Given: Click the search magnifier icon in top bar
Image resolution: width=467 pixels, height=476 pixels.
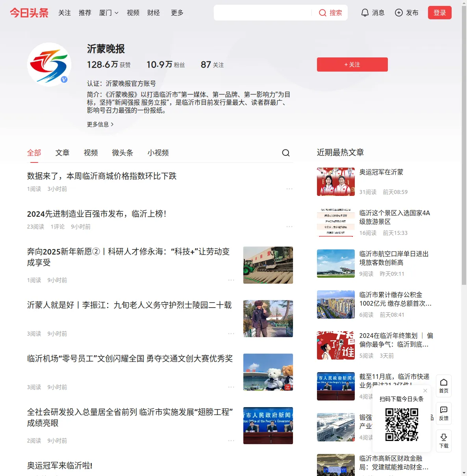Looking at the screenshot, I should (322, 13).
